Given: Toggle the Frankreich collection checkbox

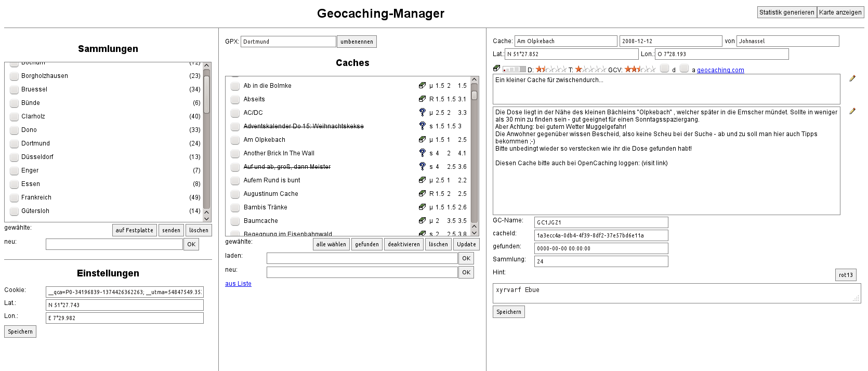Looking at the screenshot, I should [15, 197].
